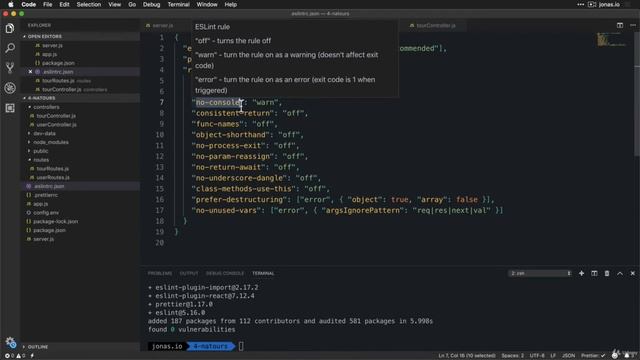Open the Explorer view in activity bar
Screen dimensions: 640x360
pos(10,28)
